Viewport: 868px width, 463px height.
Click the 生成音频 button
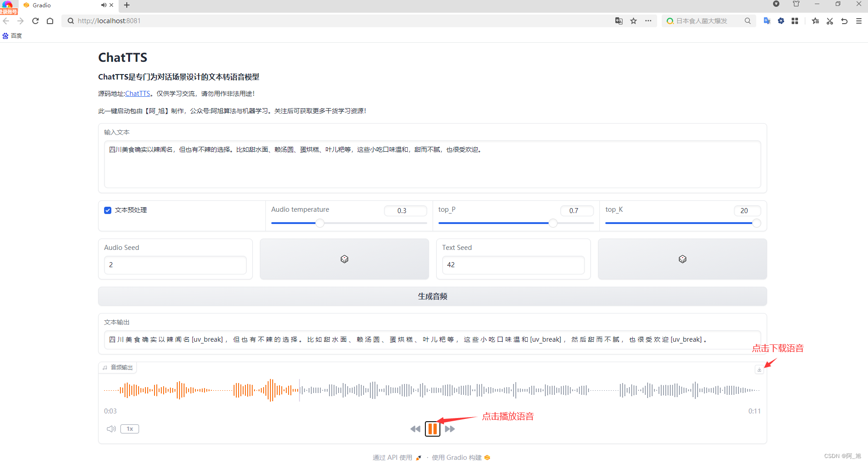coord(432,296)
